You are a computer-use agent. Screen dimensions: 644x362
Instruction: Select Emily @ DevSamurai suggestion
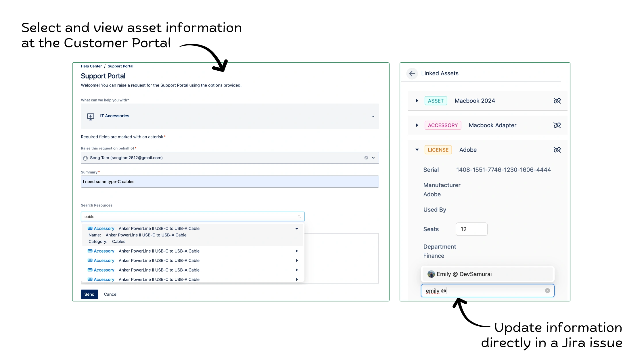pyautogui.click(x=464, y=274)
